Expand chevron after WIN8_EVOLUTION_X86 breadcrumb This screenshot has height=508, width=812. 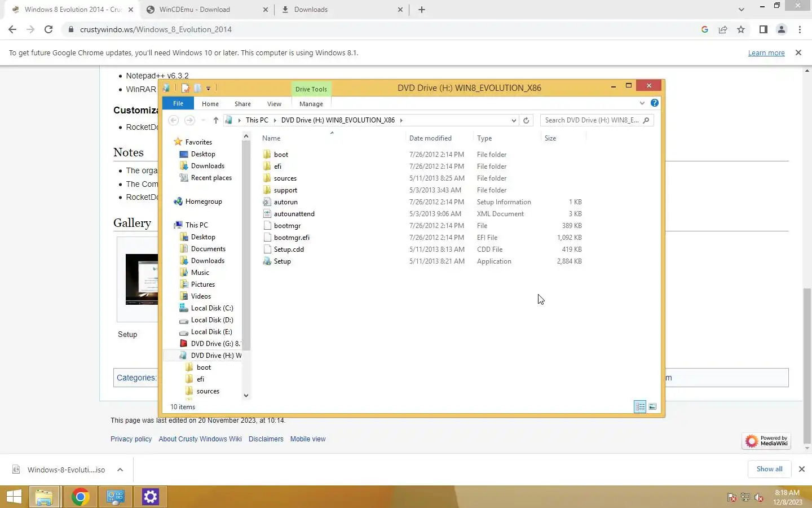(x=401, y=120)
